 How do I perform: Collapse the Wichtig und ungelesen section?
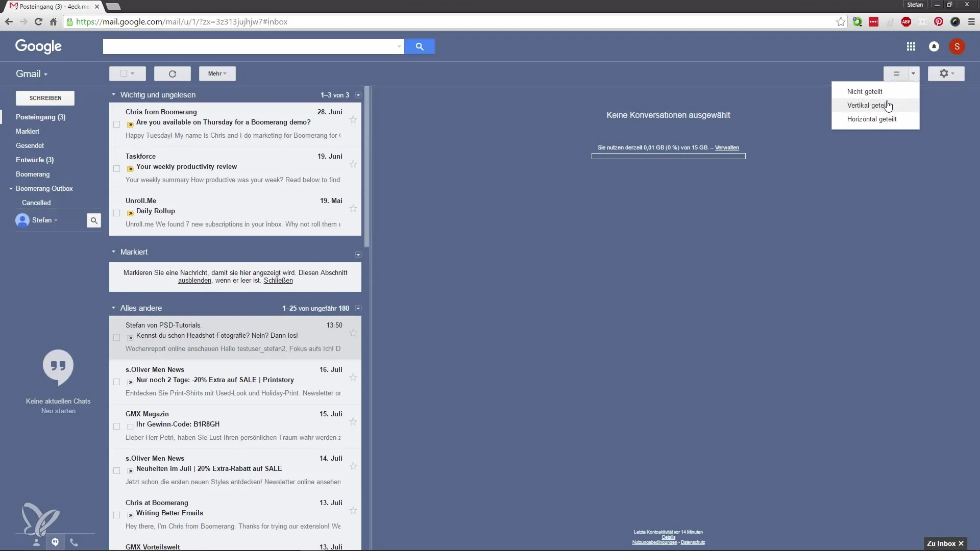pos(113,95)
